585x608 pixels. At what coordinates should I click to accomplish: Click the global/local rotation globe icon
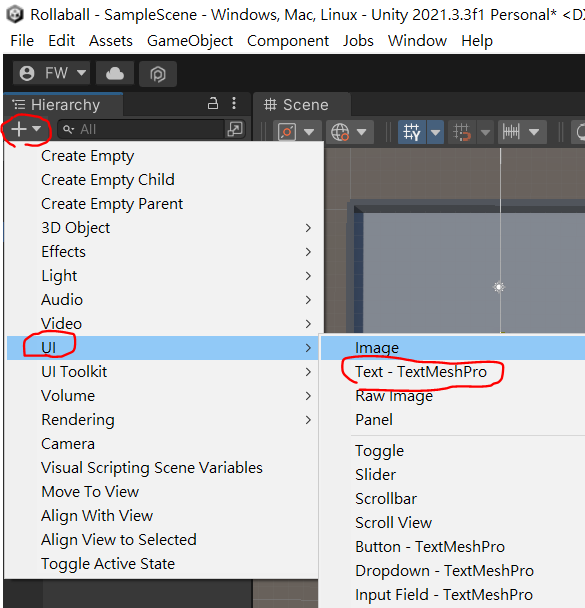340,132
